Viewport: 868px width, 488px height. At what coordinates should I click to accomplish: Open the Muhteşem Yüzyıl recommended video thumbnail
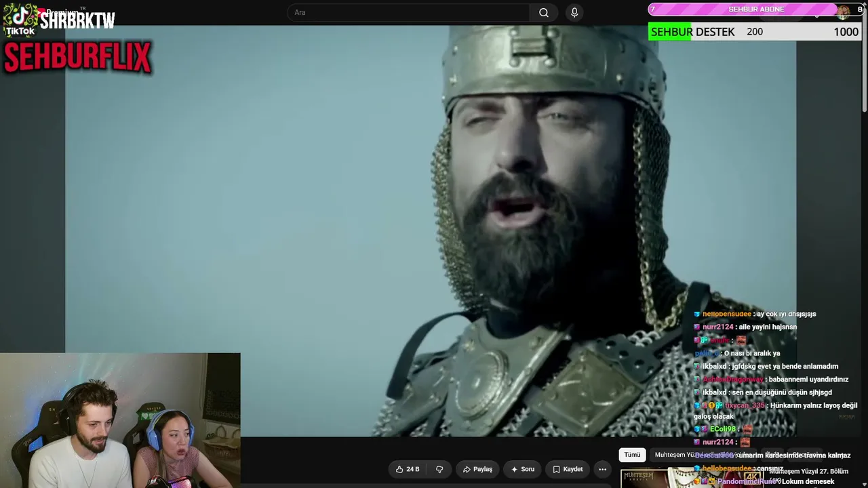pos(692,478)
